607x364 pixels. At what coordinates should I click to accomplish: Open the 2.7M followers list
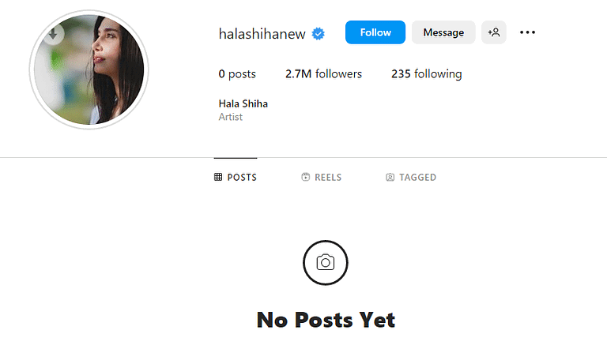(x=323, y=74)
